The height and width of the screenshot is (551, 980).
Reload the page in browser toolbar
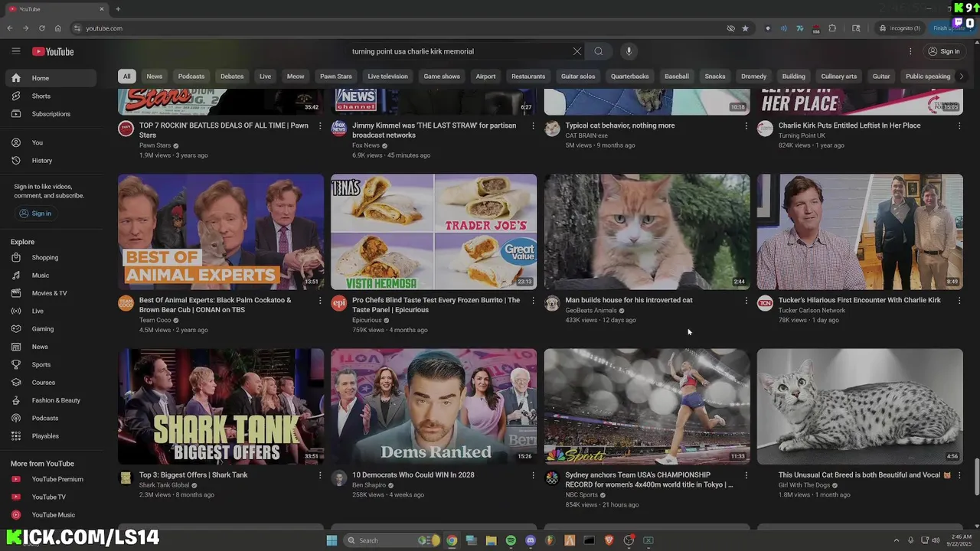click(x=41, y=28)
